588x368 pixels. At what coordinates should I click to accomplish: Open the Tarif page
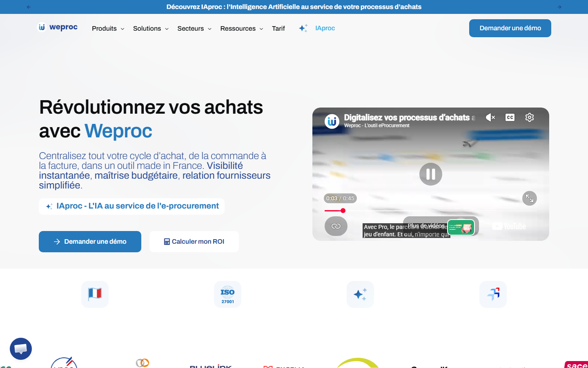click(278, 28)
